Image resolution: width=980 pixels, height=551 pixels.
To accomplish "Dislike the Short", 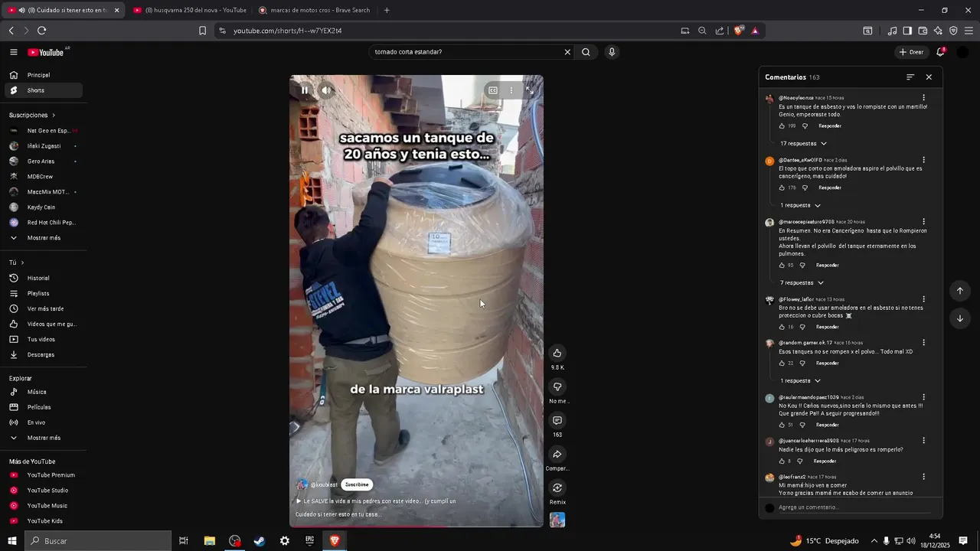I will [557, 386].
